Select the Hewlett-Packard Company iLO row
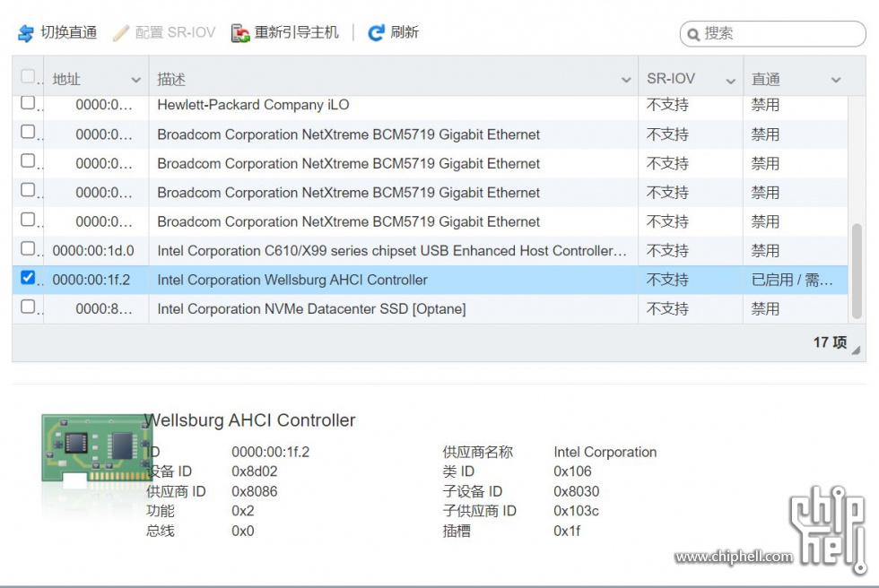The width and height of the screenshot is (879, 588). point(430,105)
